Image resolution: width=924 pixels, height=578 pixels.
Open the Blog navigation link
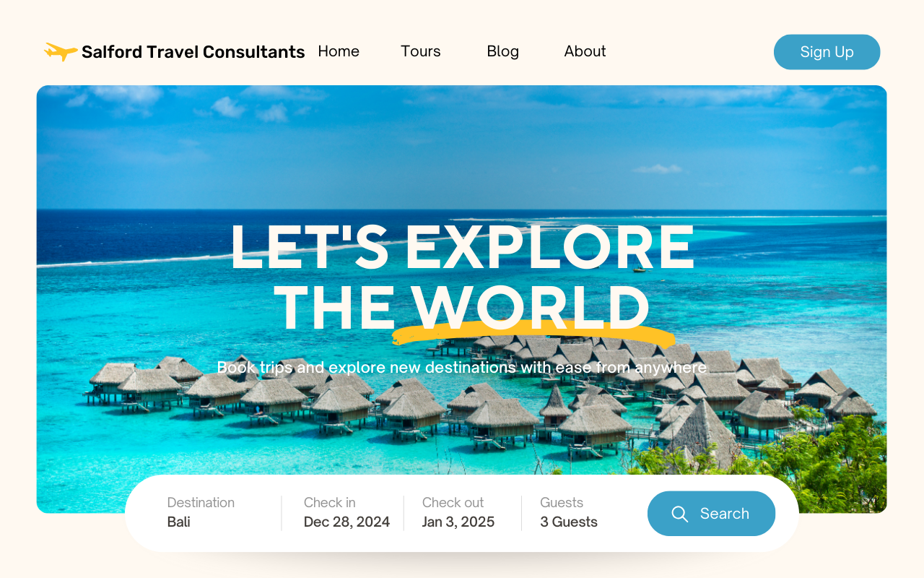(503, 51)
